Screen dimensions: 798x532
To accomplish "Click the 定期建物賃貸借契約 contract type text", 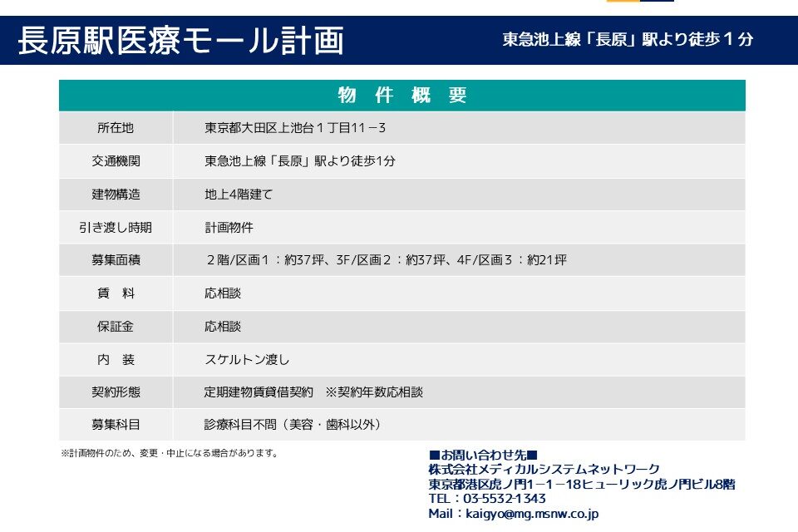I will pyautogui.click(x=259, y=392).
